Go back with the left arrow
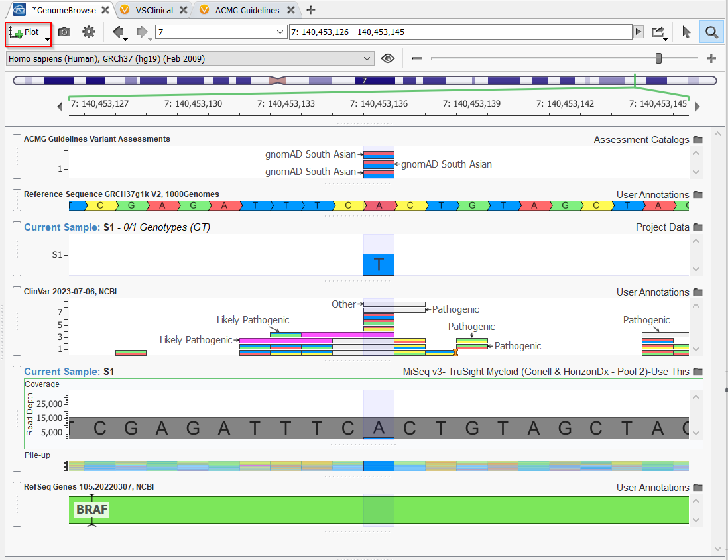Screen dimensions: 728x560 tap(118, 32)
